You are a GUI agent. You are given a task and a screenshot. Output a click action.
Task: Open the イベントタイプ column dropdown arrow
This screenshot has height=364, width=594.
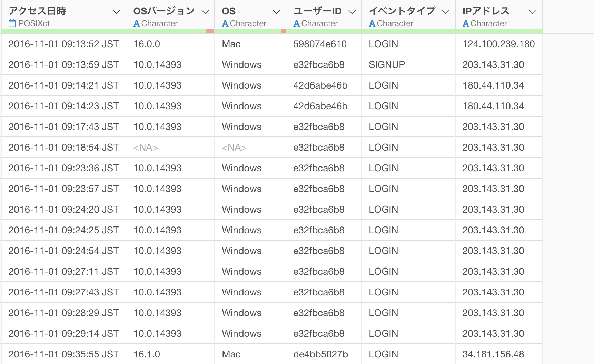point(446,12)
